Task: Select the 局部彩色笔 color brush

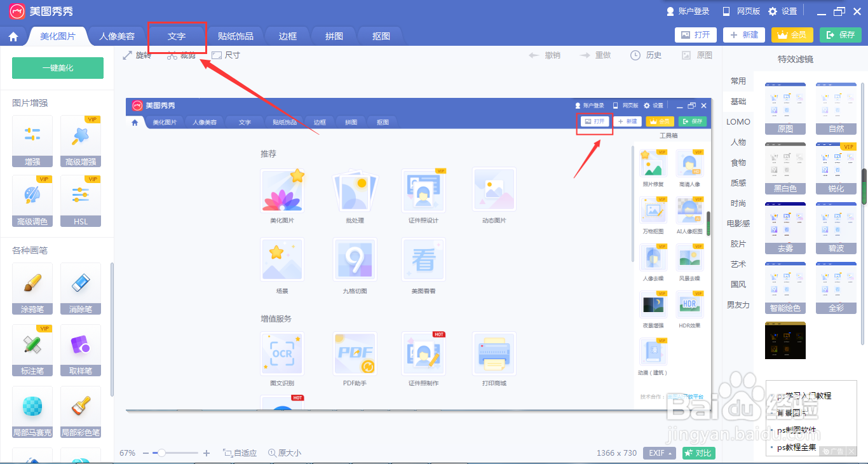Action: point(81,412)
